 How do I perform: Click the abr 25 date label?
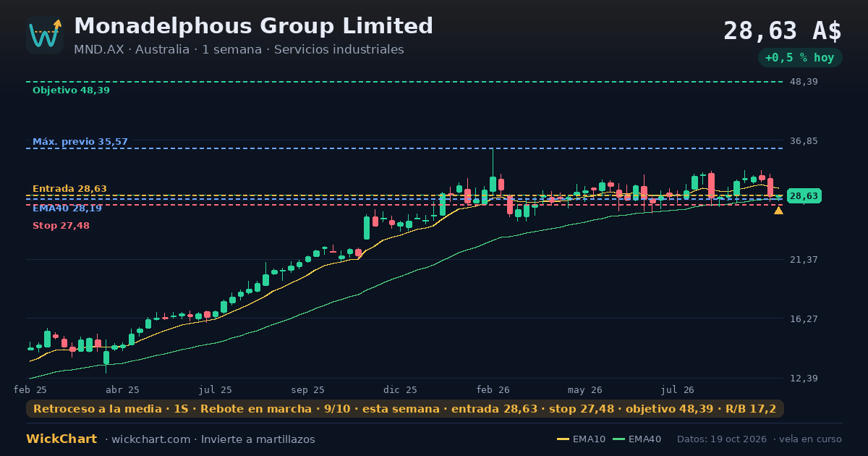123,389
